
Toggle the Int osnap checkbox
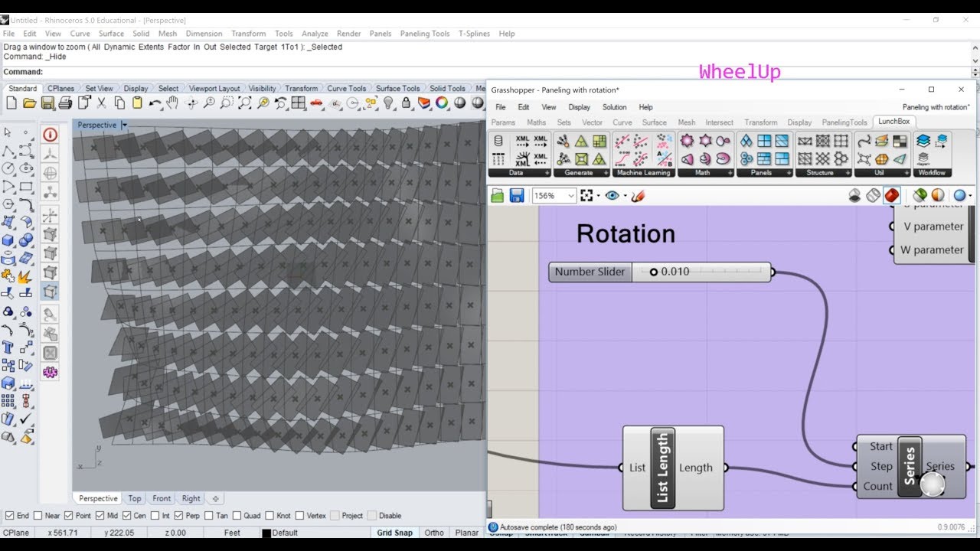(x=155, y=516)
